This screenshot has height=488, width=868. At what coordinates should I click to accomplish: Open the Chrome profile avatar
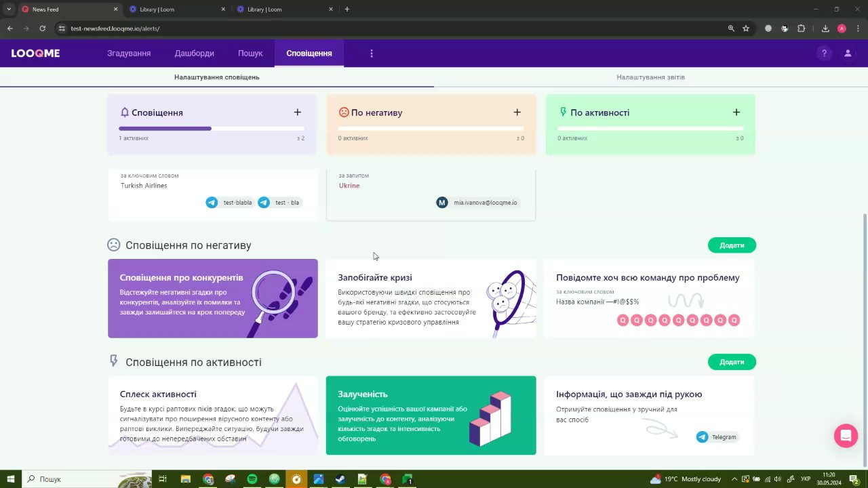[x=842, y=28]
